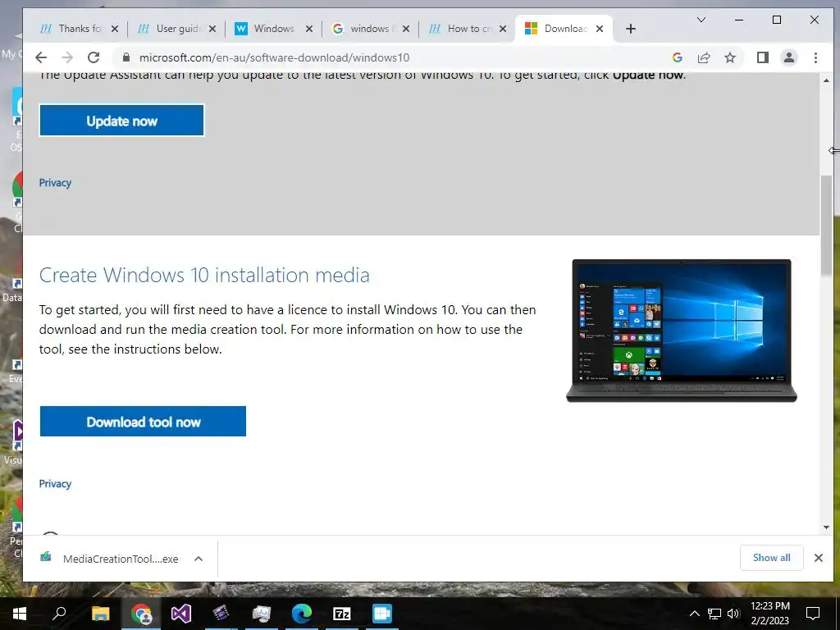The height and width of the screenshot is (630, 840).
Task: Reload the current page
Action: click(94, 58)
